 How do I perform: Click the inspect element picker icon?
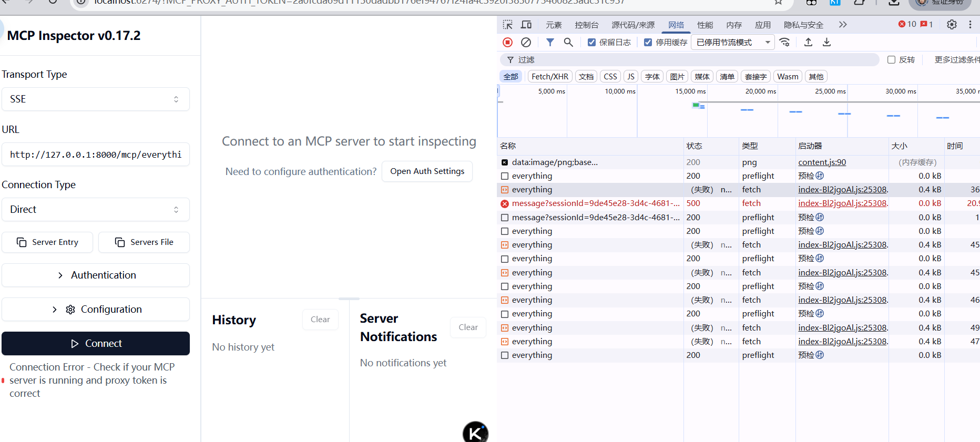pyautogui.click(x=507, y=25)
